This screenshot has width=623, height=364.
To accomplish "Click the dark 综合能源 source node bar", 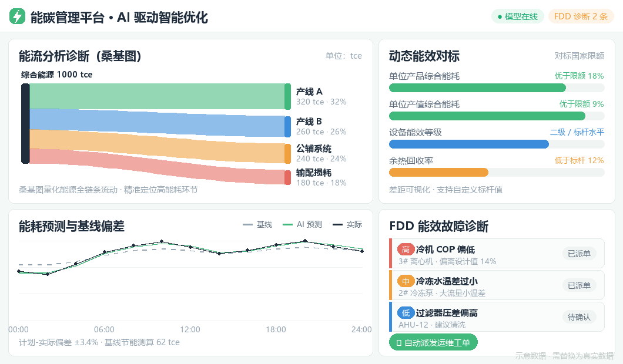I will [25, 123].
